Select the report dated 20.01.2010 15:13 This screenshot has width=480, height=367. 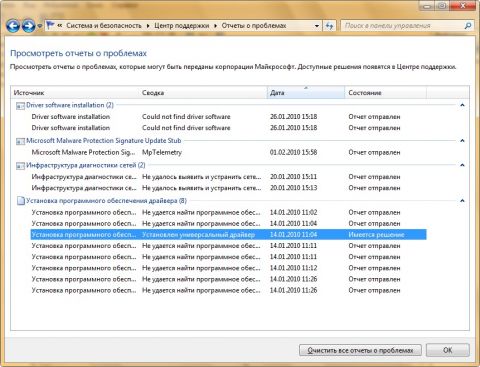tap(228, 188)
